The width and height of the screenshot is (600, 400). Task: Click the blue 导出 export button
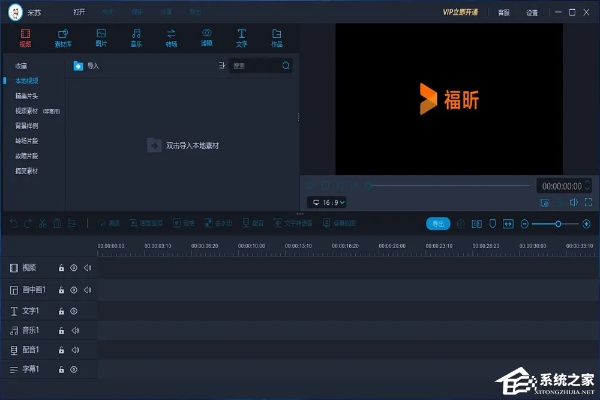[437, 223]
